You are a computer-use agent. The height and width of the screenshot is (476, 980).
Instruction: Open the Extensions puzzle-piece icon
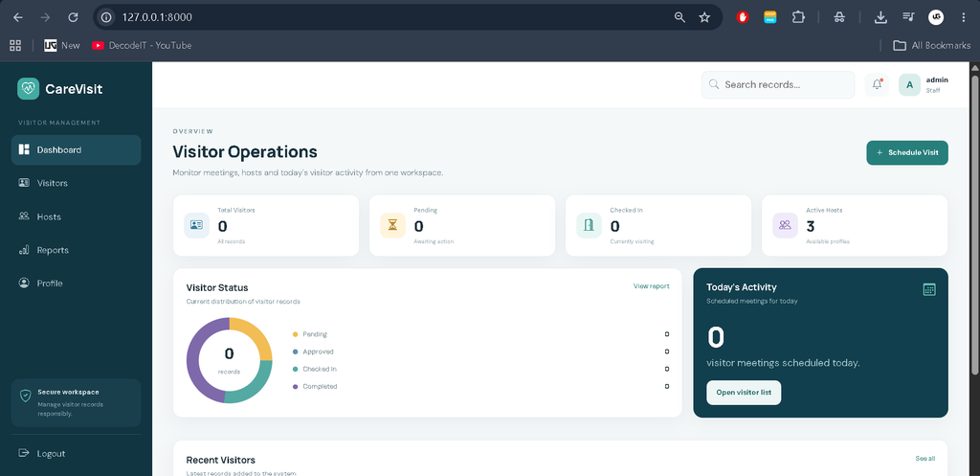[x=798, y=17]
